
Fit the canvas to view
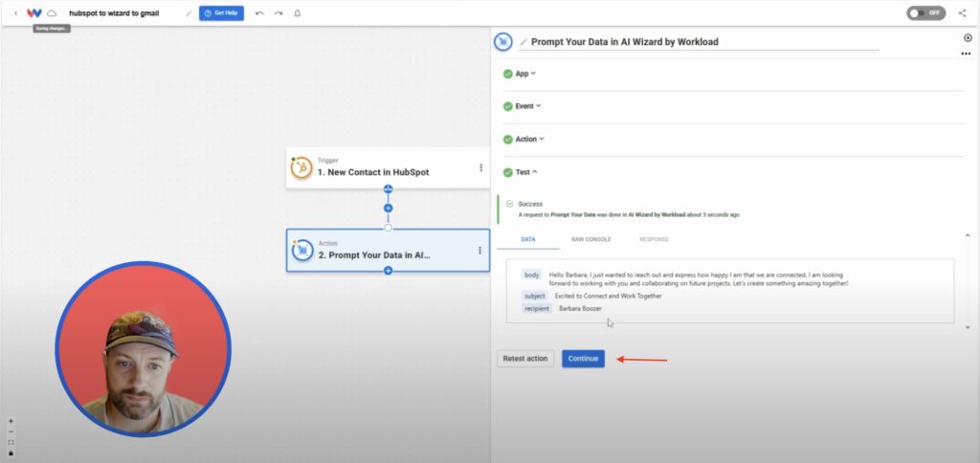coord(11,442)
